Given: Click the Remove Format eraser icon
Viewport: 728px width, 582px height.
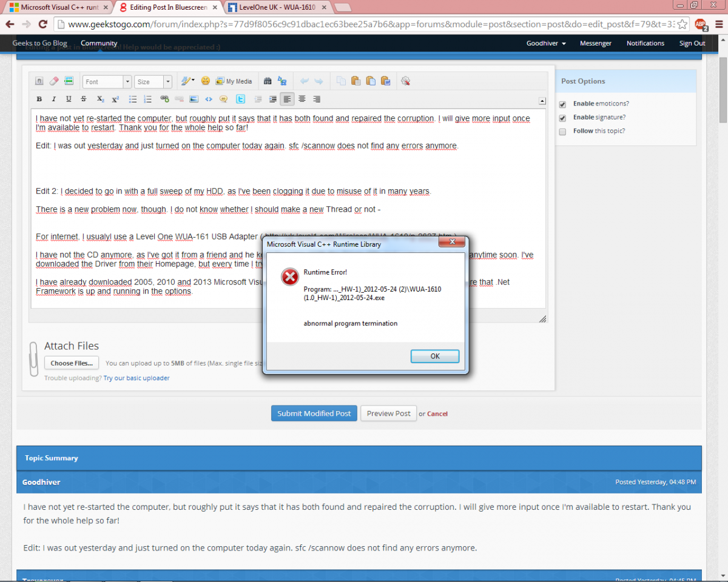Looking at the screenshot, I should pos(53,81).
